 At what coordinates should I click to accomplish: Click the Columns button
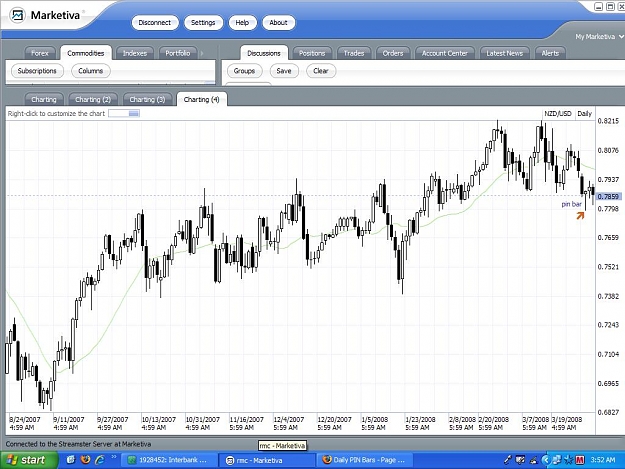(90, 71)
